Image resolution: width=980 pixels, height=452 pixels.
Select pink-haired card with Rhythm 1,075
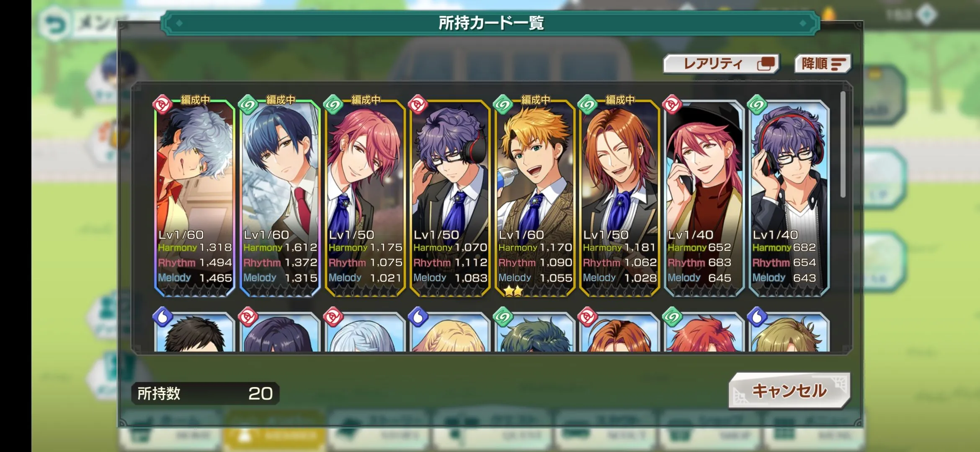coord(365,198)
